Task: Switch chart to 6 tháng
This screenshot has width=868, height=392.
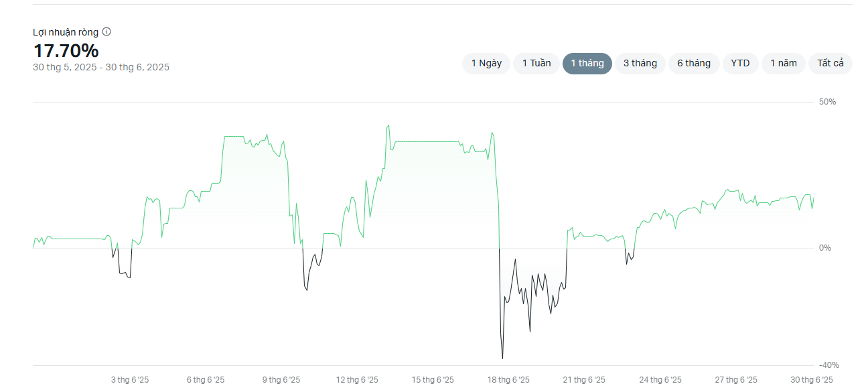Action: (x=694, y=64)
